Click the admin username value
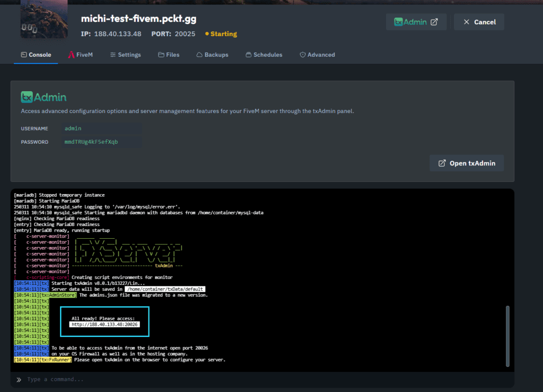This screenshot has height=392, width=543. 73,128
